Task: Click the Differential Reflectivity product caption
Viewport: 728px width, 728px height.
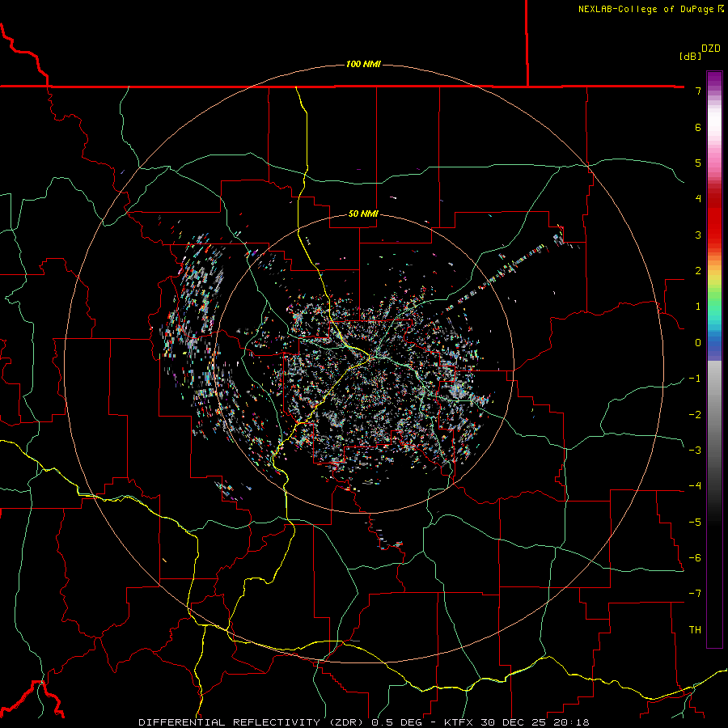Action: point(363,722)
